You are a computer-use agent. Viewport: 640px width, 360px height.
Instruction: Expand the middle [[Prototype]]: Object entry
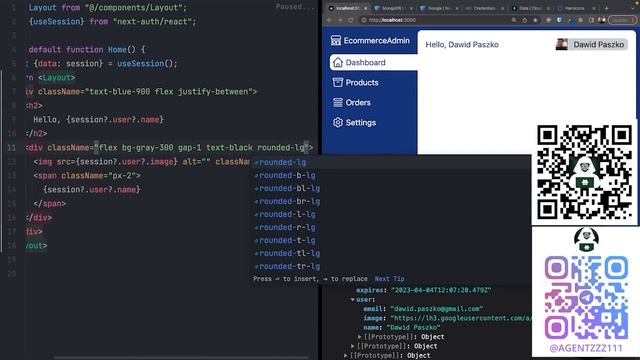pos(352,346)
